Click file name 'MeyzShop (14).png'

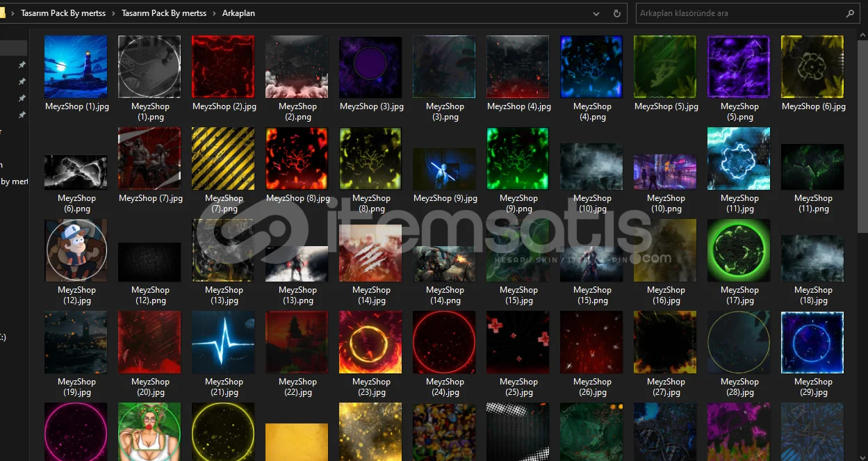(x=445, y=295)
